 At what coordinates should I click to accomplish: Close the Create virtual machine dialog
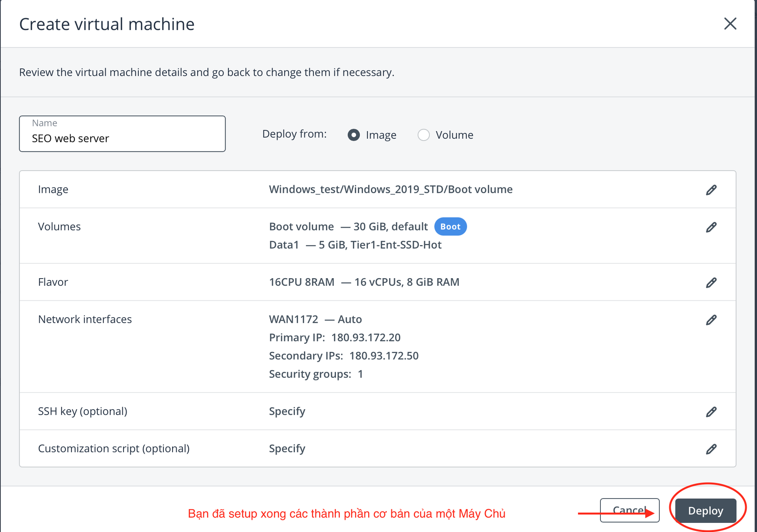tap(730, 24)
